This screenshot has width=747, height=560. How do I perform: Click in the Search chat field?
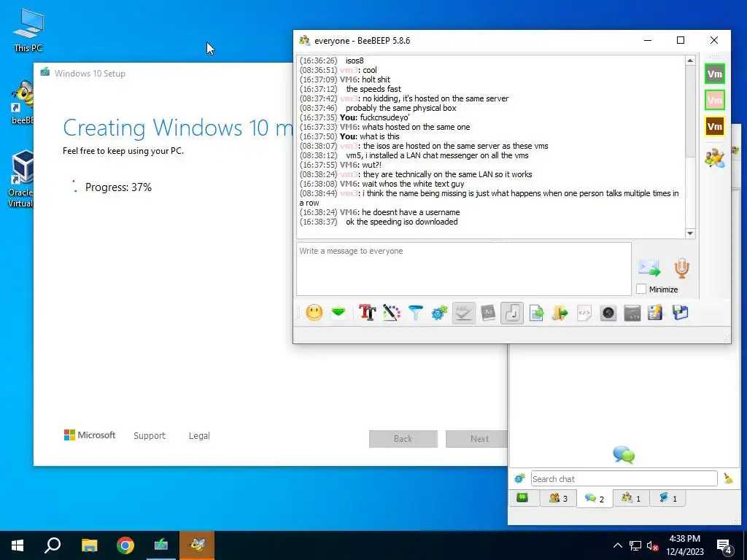(624, 478)
